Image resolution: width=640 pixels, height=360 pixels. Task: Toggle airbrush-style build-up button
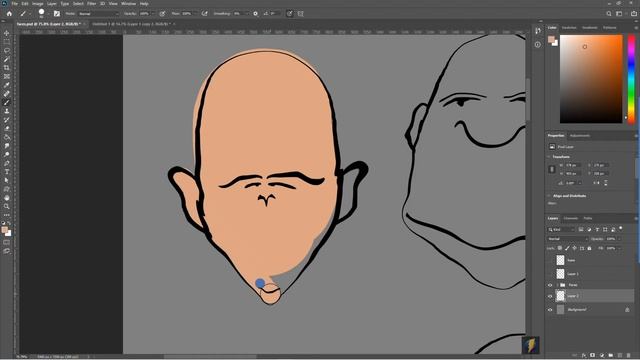(204, 13)
